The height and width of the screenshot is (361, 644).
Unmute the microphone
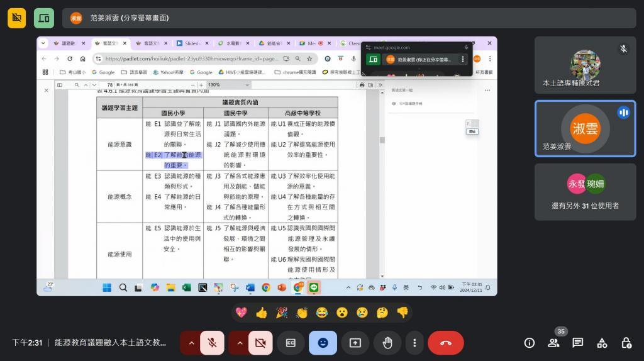(x=213, y=343)
